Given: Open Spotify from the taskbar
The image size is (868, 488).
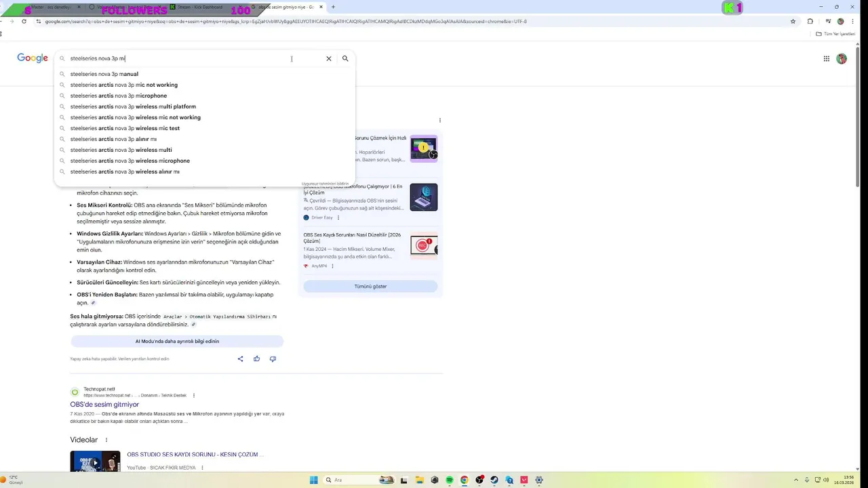Looking at the screenshot, I should 450,480.
